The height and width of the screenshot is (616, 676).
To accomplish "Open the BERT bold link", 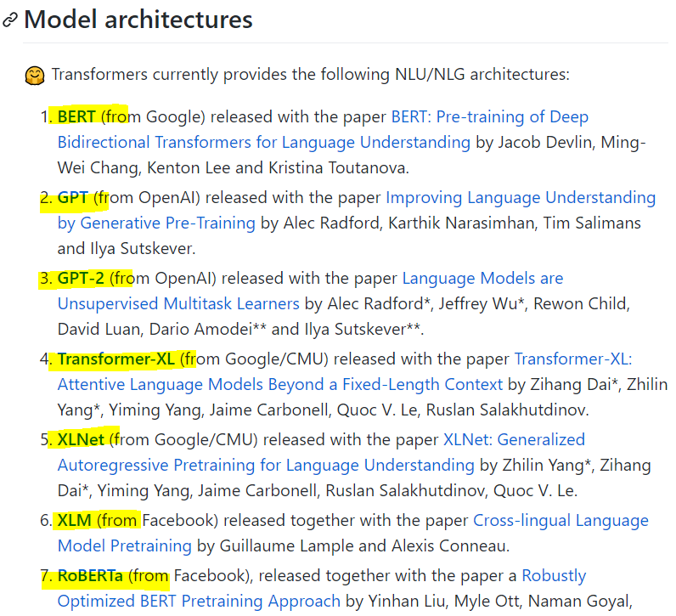I will pyautogui.click(x=76, y=117).
